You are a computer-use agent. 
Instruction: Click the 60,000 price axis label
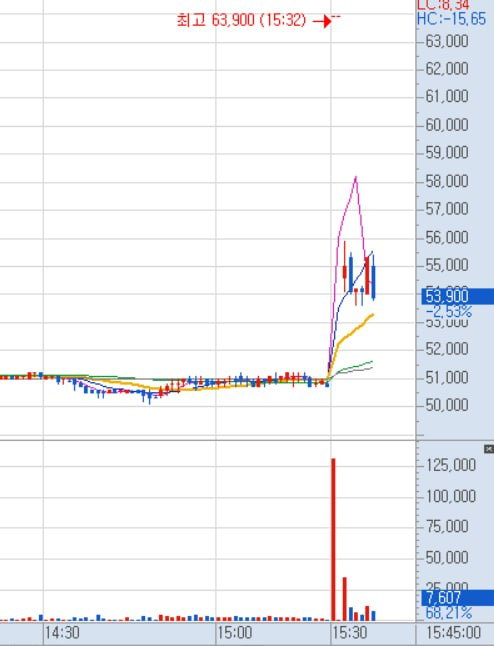(447, 125)
